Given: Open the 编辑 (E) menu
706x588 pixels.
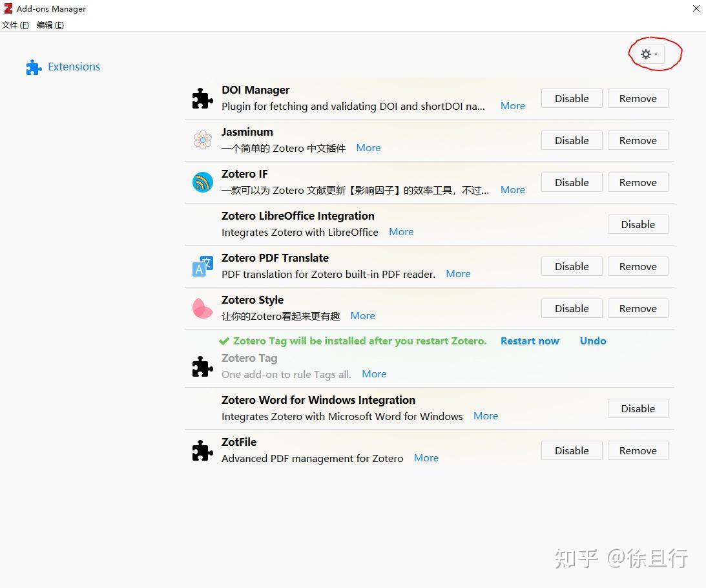Looking at the screenshot, I should pos(50,25).
